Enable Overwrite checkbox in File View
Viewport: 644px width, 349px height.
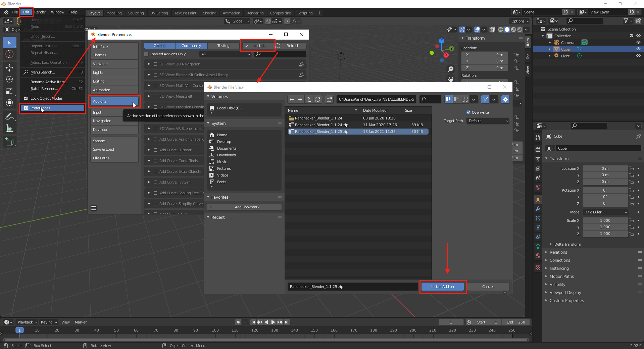click(468, 112)
